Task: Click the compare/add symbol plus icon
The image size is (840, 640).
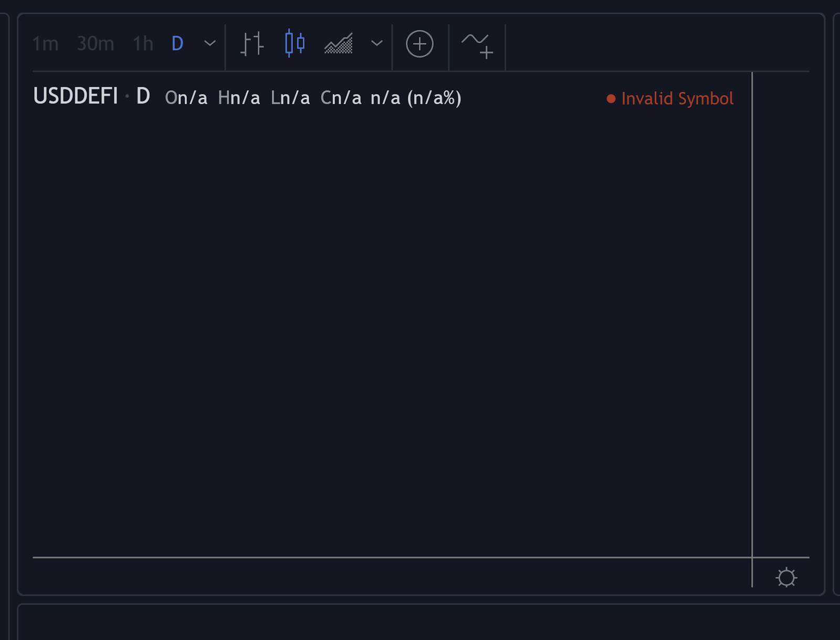Action: pyautogui.click(x=419, y=44)
